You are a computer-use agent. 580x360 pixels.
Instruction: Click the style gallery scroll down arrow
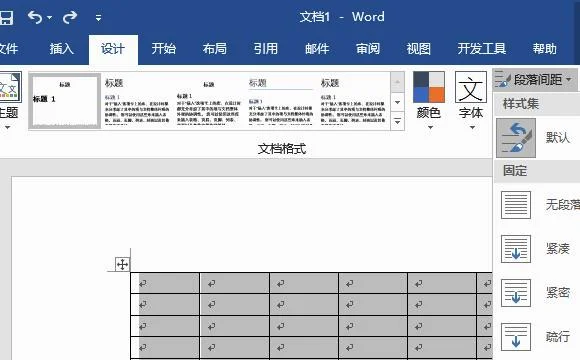(398, 102)
